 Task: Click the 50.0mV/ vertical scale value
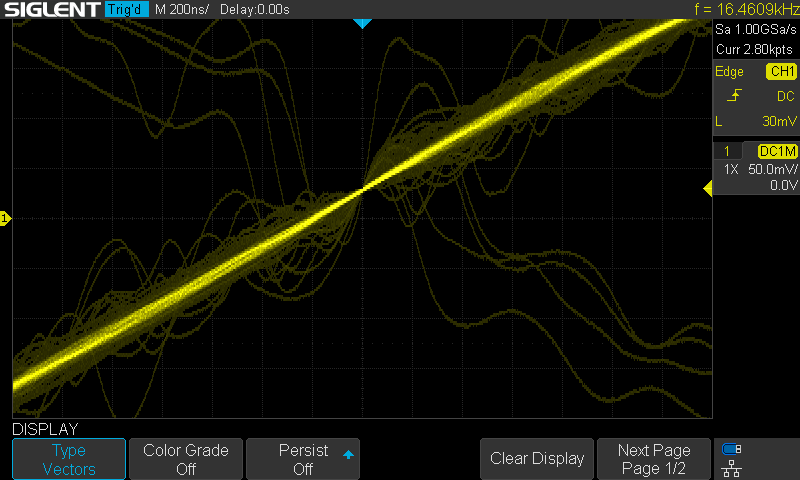772,169
